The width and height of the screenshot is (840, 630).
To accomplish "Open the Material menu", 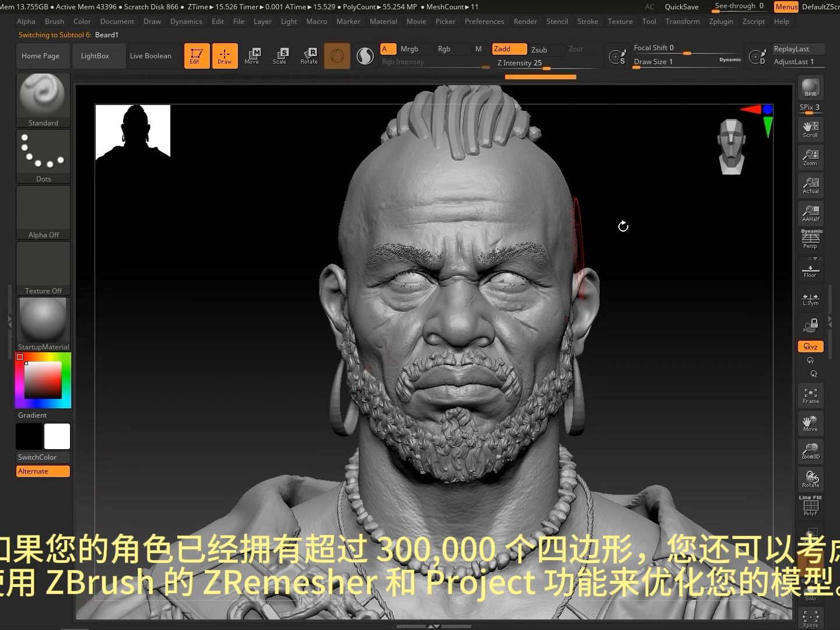I will [x=383, y=22].
